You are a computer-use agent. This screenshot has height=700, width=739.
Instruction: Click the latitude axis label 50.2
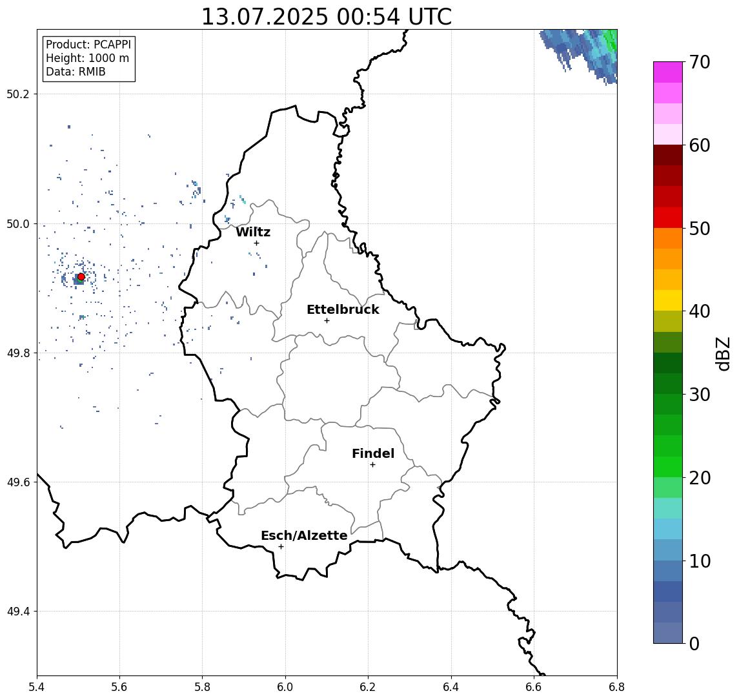pyautogui.click(x=18, y=94)
